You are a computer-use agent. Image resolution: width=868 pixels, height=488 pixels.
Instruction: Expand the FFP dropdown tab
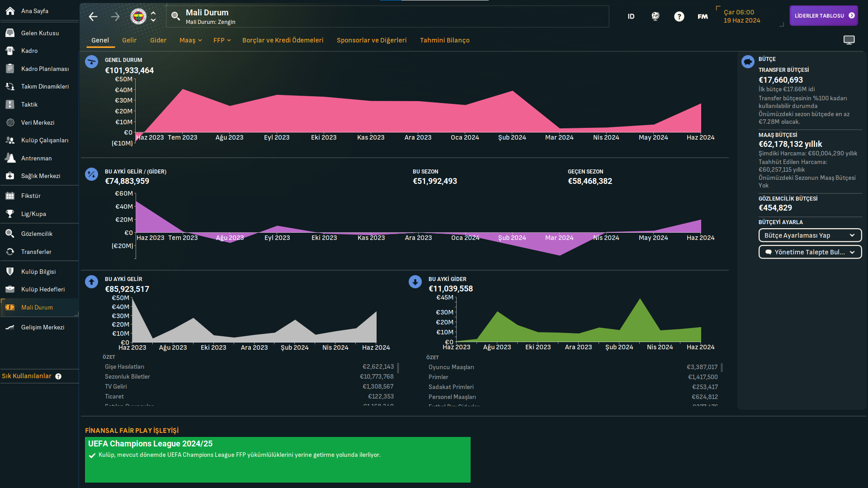222,40
